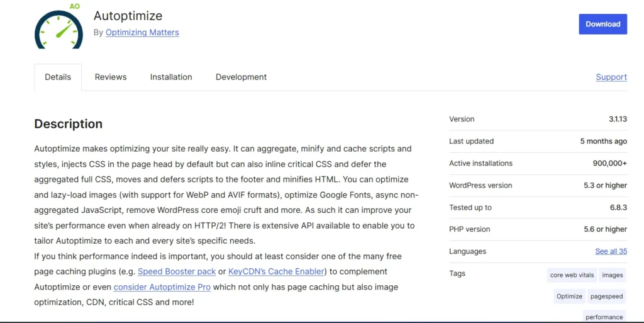
Task: Click the Last updated label
Action: coord(471,142)
